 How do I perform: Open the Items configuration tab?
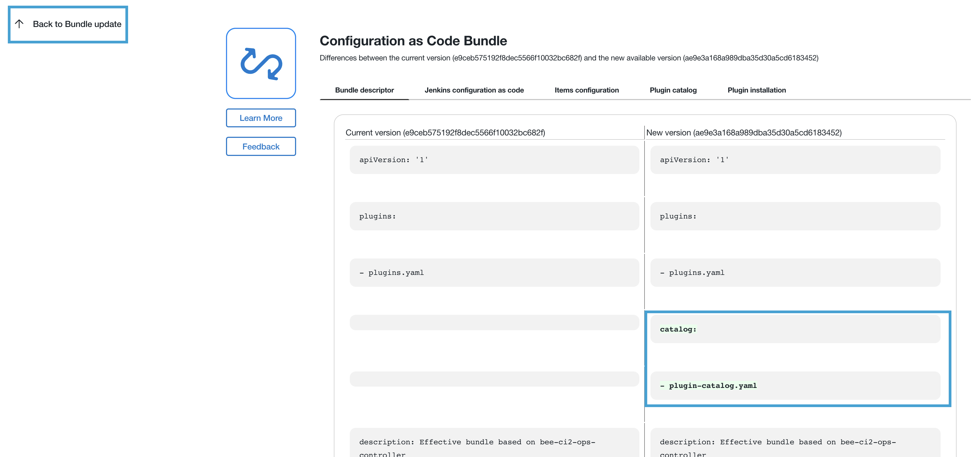pyautogui.click(x=586, y=90)
